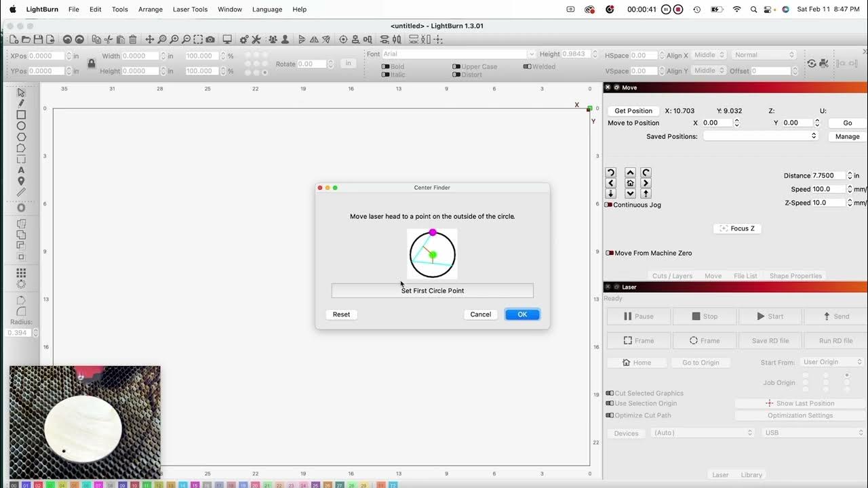Click the trash Delete icon
This screenshot has width=868, height=488.
click(x=132, y=39)
